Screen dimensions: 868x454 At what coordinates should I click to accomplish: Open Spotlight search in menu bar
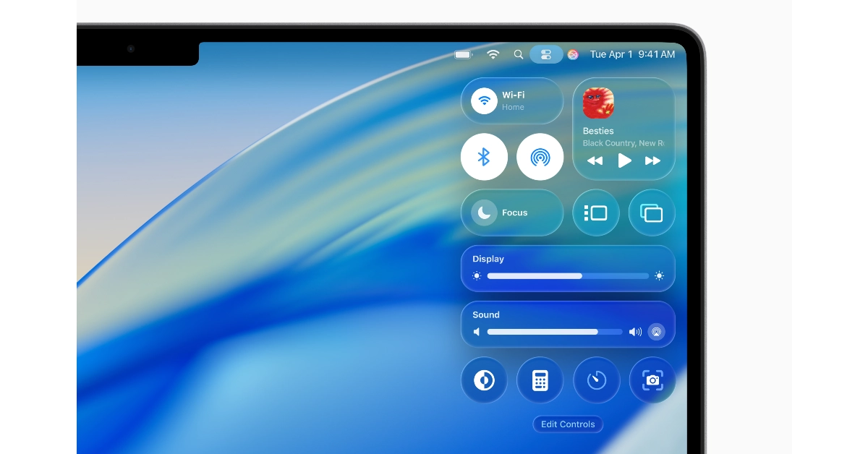tap(518, 54)
